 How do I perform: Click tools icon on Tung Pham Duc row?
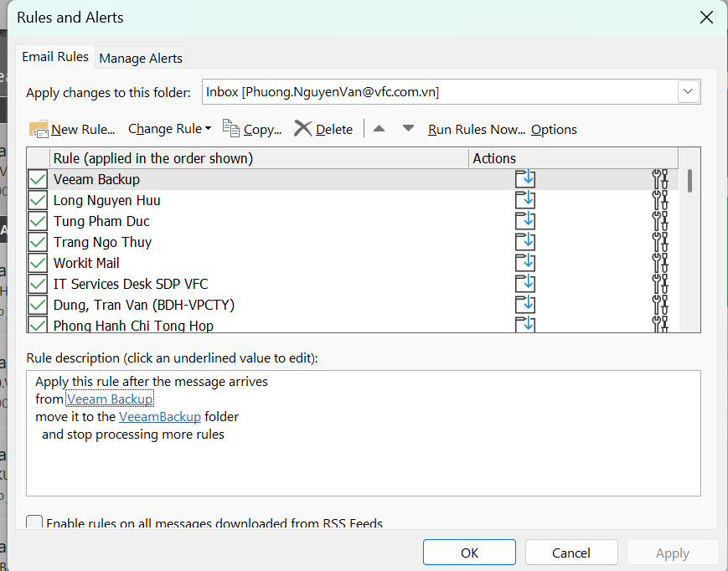(x=660, y=221)
